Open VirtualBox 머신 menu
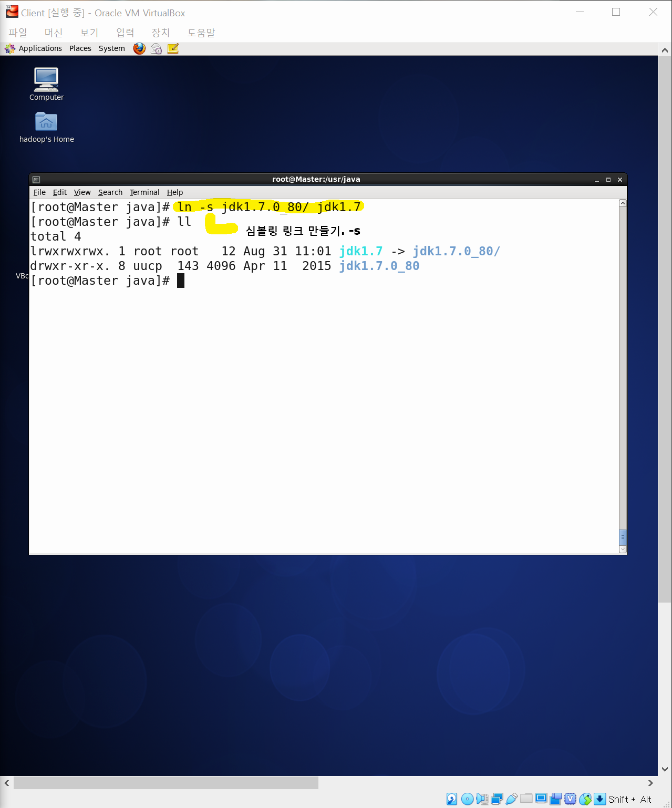This screenshot has width=672, height=808. pyautogui.click(x=54, y=33)
